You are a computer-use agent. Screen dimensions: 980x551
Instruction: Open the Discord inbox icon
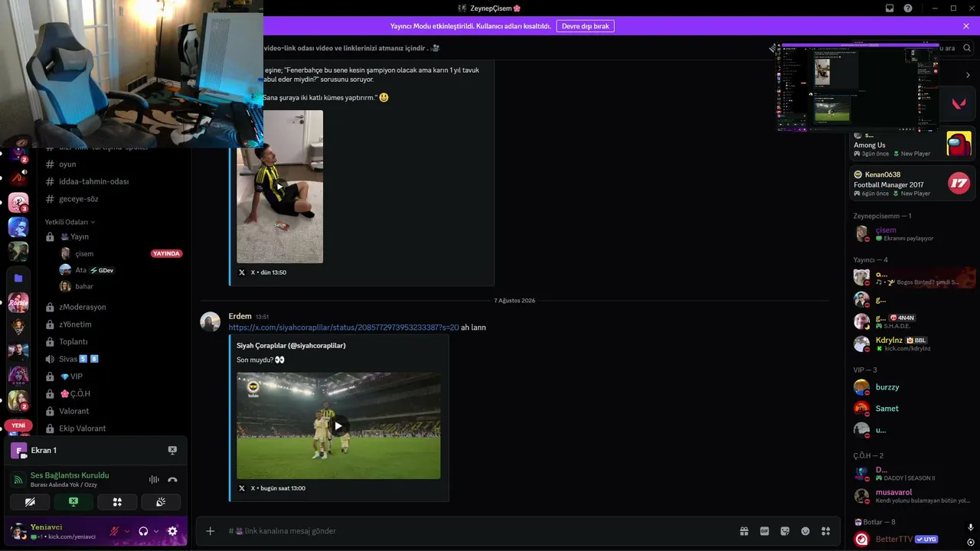tap(890, 8)
